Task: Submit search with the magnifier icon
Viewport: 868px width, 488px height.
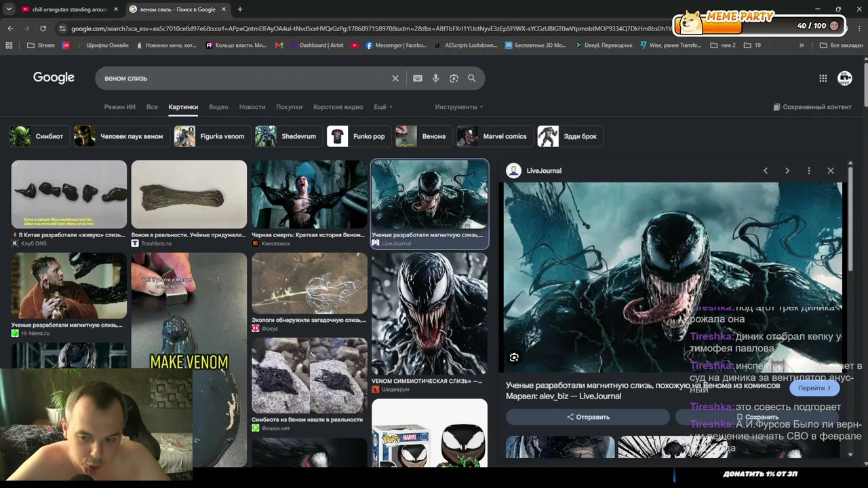Action: [472, 78]
